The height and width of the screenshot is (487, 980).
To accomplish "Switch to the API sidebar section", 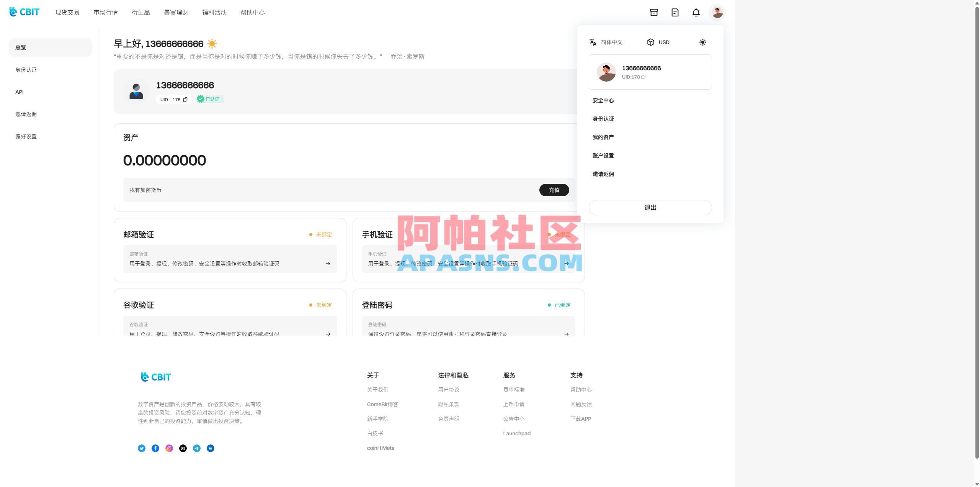I will tap(20, 92).
